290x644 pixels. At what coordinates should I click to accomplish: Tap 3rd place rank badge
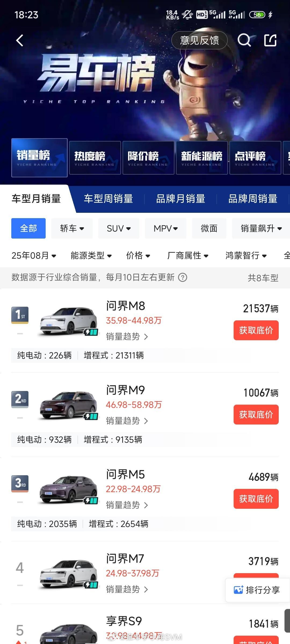(20, 484)
